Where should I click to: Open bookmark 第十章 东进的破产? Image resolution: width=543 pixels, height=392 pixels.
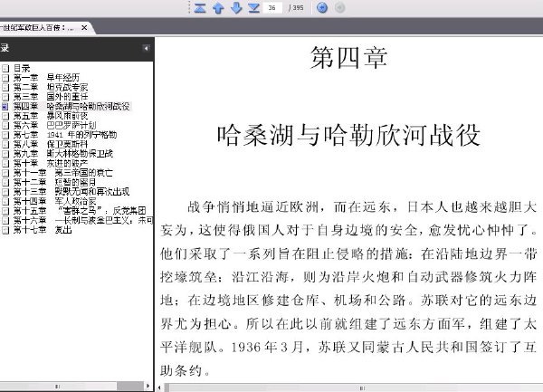click(51, 164)
